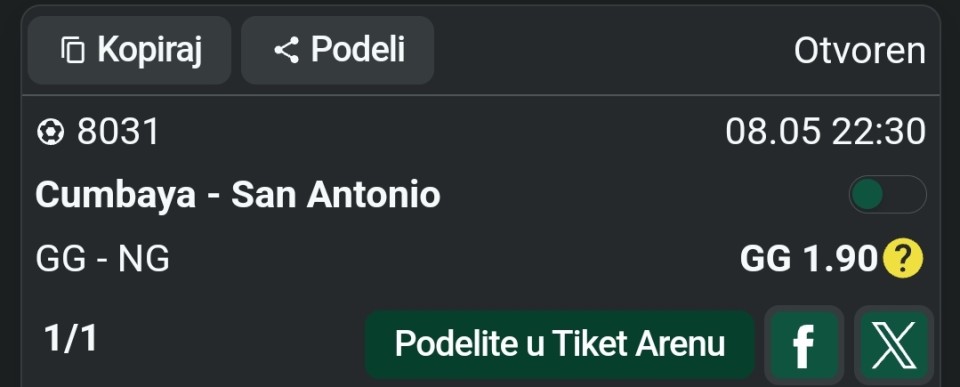Click the soccer ball sport icon

tap(50, 132)
